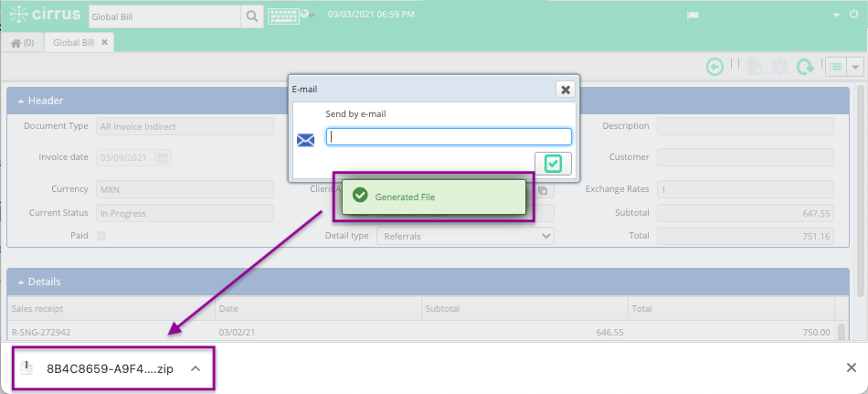Click the Generated File notification

pyautogui.click(x=433, y=197)
